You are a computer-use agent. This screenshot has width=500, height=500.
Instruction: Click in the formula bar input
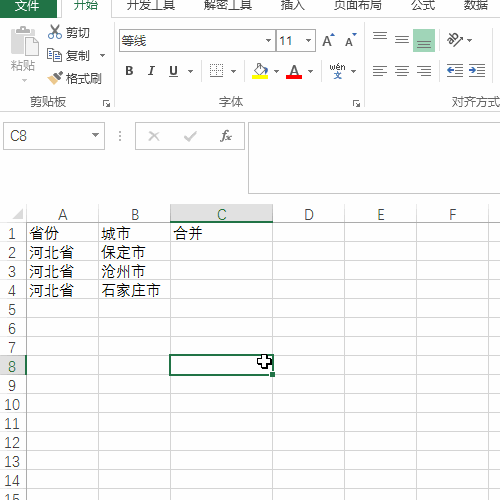(374, 158)
